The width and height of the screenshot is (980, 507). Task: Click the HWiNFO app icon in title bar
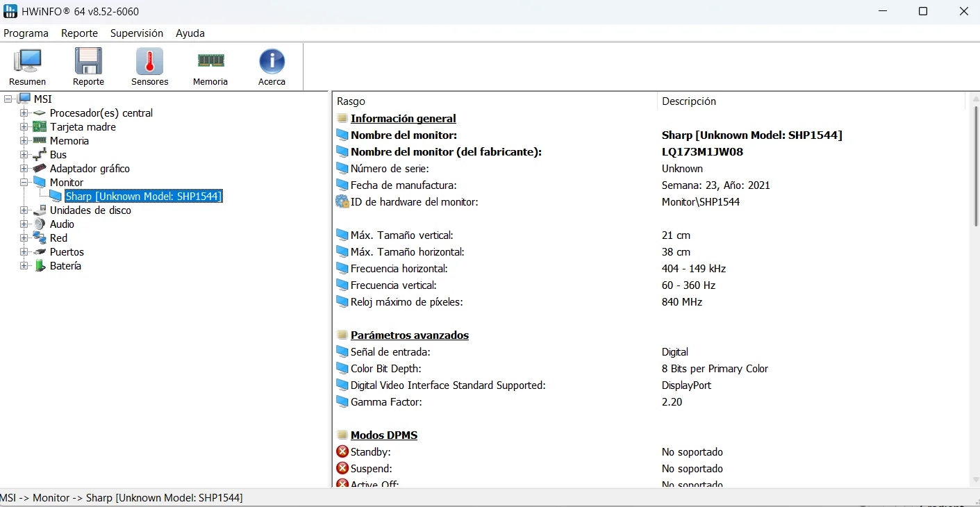(10, 11)
